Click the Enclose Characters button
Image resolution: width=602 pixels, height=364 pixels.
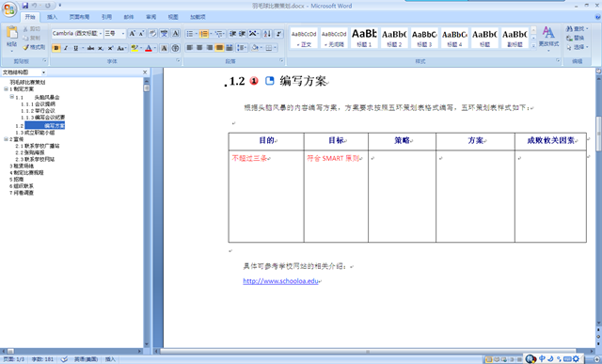pyautogui.click(x=176, y=48)
